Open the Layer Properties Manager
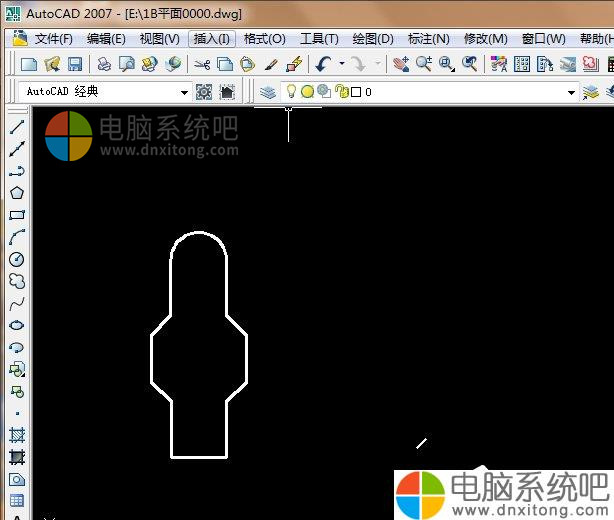614x520 pixels. [268, 92]
